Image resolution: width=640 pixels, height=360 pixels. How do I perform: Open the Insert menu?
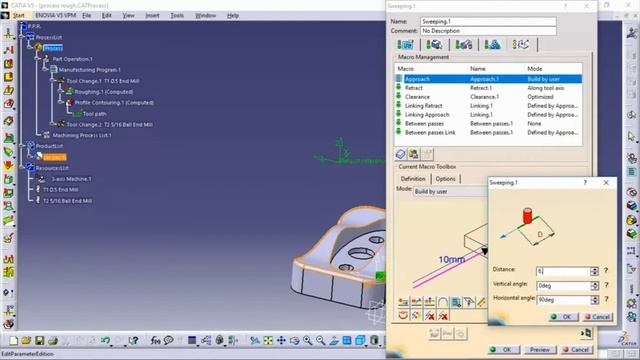[152, 16]
